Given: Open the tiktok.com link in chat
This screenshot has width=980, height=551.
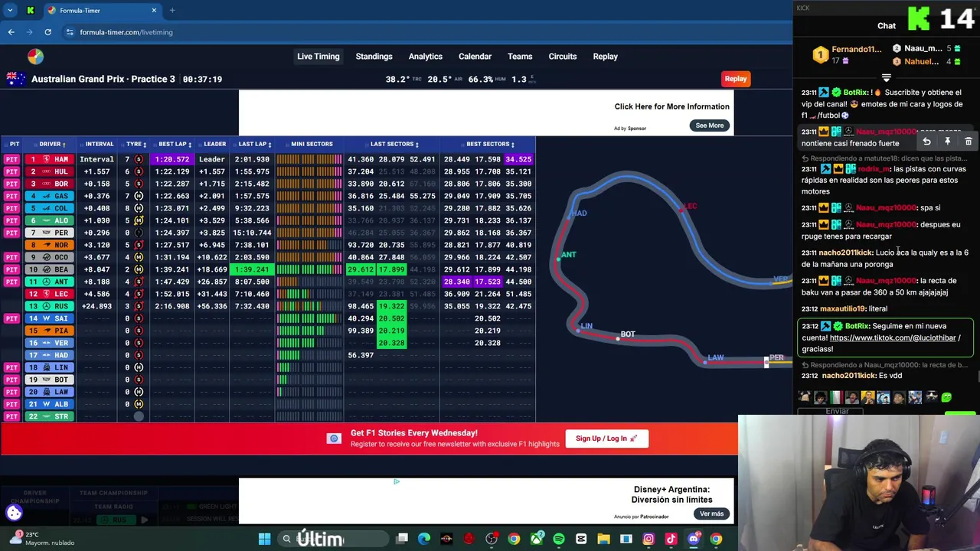Looking at the screenshot, I should pos(892,337).
